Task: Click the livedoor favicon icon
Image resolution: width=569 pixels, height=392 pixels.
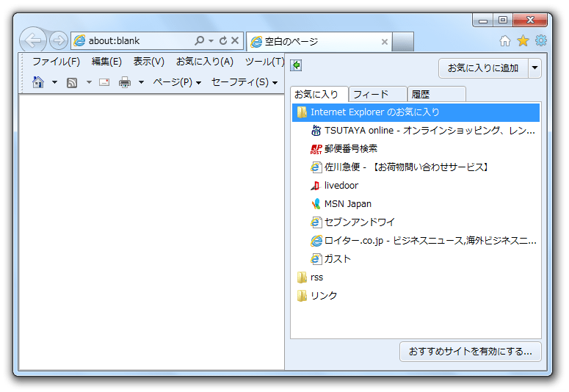Action: pos(316,186)
